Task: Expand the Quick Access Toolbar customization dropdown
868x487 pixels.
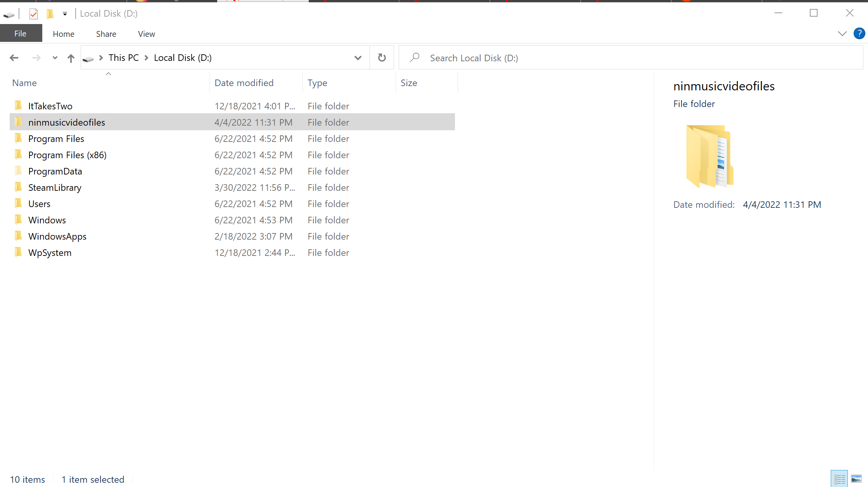Action: pyautogui.click(x=65, y=14)
